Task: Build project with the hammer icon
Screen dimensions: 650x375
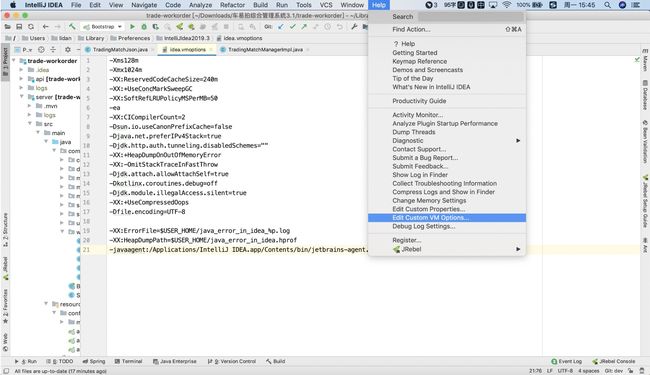Action: (72, 27)
